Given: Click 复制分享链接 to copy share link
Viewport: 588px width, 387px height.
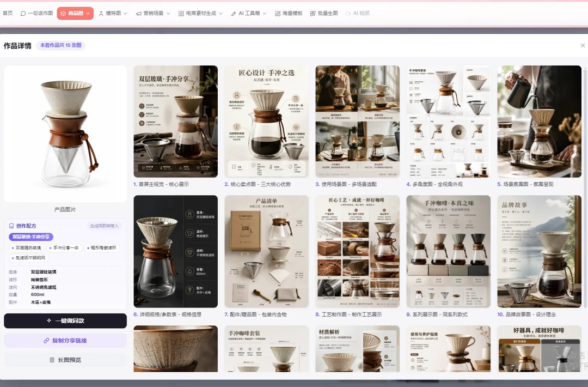Looking at the screenshot, I should pos(65,341).
